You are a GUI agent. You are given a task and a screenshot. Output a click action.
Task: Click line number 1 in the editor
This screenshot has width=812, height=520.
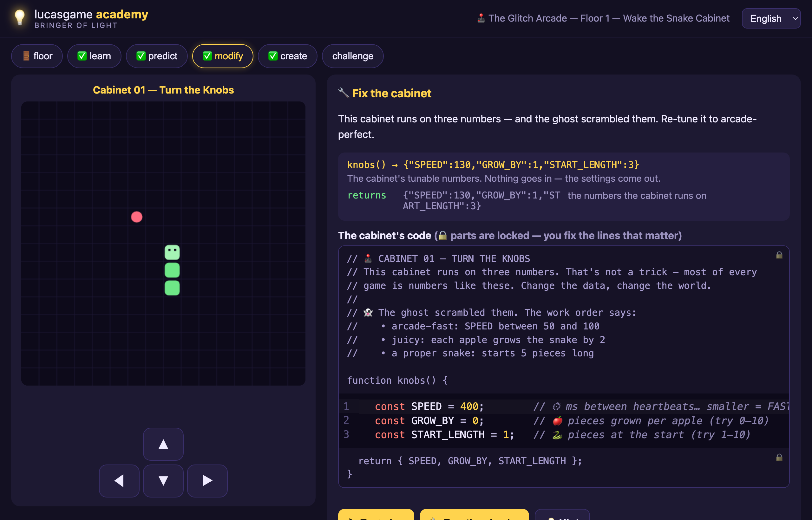[346, 406]
